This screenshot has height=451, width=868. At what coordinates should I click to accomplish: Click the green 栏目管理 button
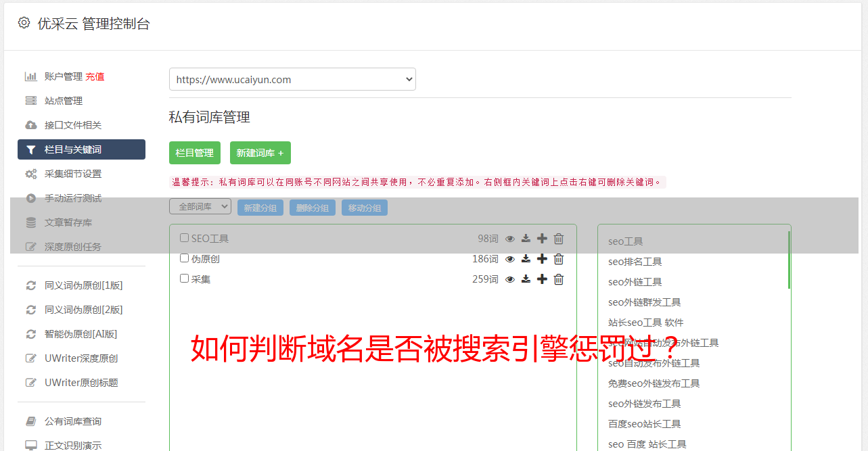[x=195, y=153]
